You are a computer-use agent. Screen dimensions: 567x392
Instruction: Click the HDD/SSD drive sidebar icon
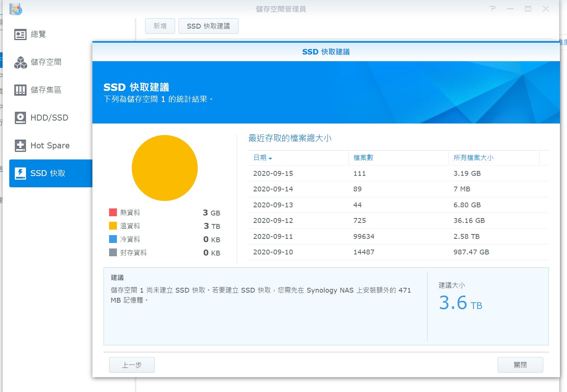pyautogui.click(x=20, y=118)
